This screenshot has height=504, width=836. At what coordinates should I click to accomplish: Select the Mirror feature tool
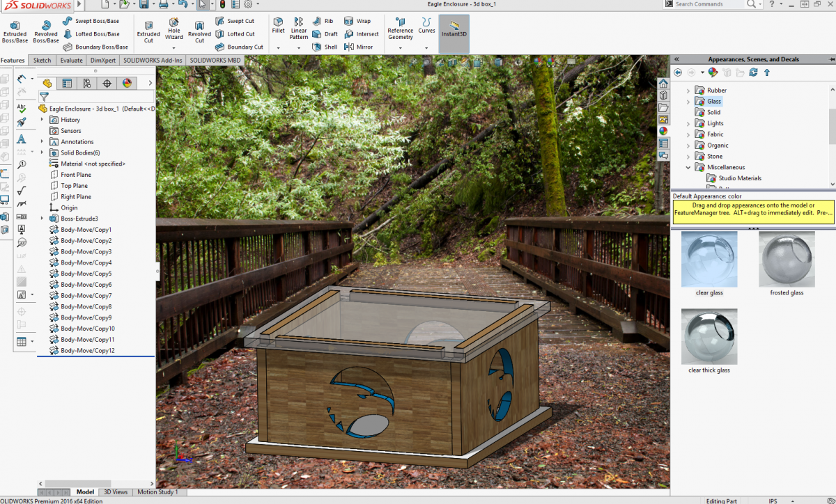(359, 47)
